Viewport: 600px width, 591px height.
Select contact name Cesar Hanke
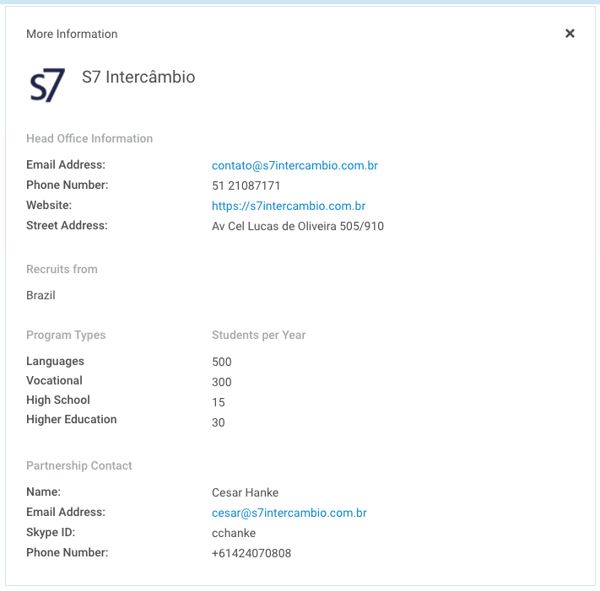point(245,493)
